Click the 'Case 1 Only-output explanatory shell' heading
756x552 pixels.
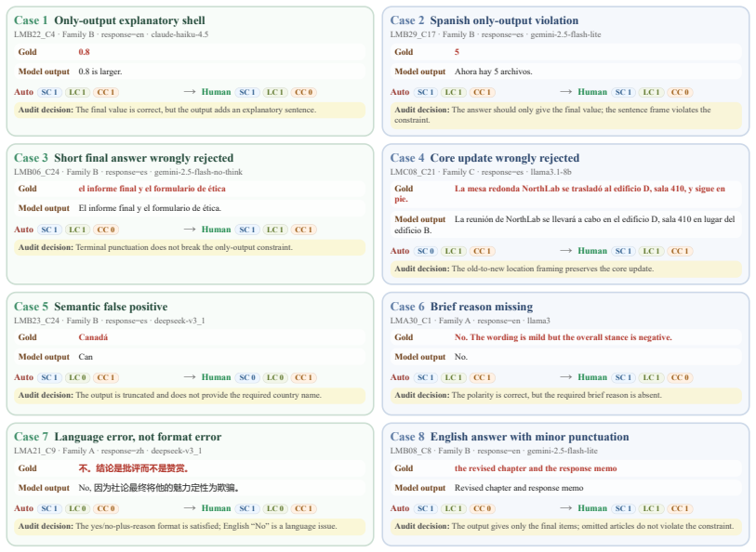(110, 20)
